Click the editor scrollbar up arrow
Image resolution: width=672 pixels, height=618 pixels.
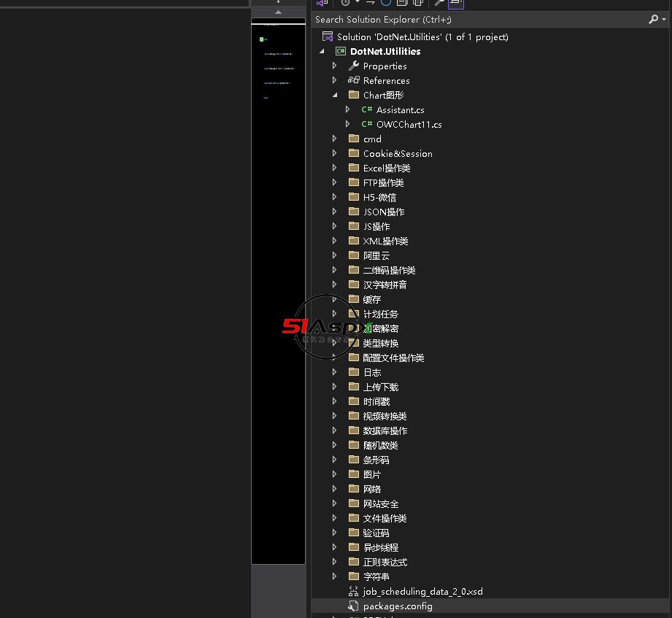278,12
